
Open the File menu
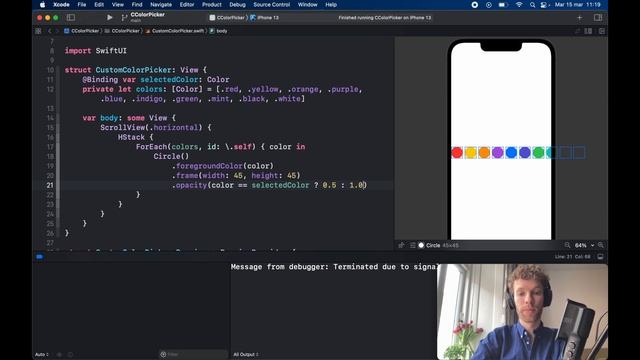coord(82,5)
